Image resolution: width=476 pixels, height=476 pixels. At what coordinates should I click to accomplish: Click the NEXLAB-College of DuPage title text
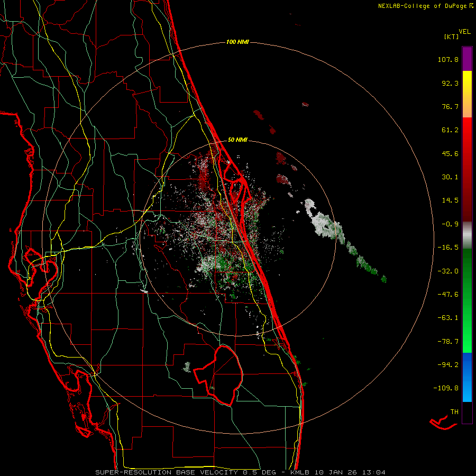[422, 6]
